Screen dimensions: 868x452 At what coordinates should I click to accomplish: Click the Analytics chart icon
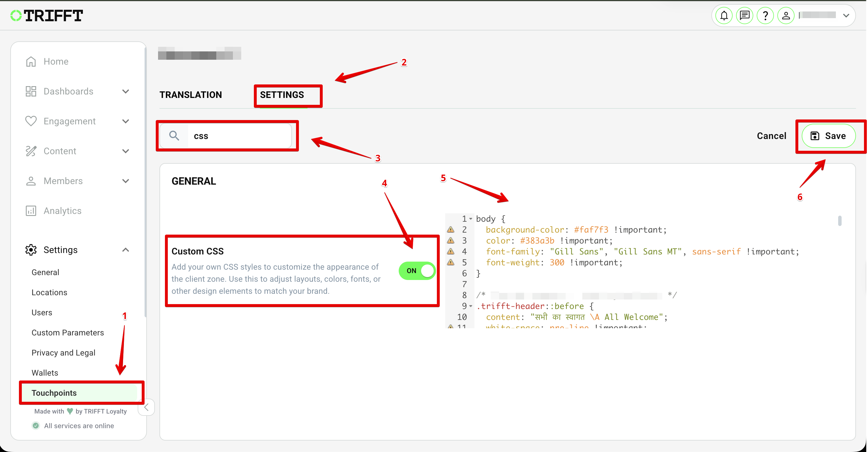tap(31, 211)
